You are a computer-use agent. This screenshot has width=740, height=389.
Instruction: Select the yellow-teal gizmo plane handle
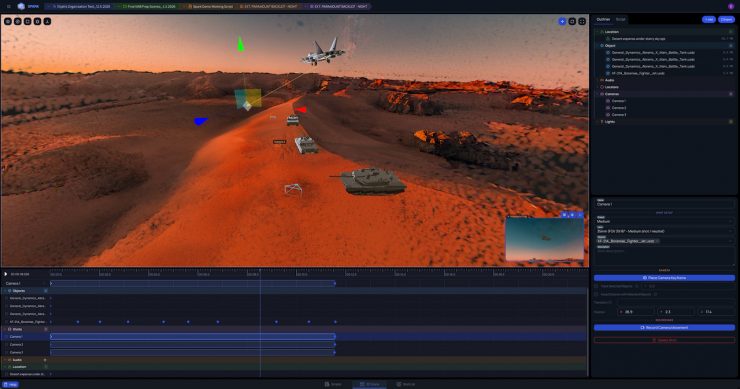coord(248,98)
